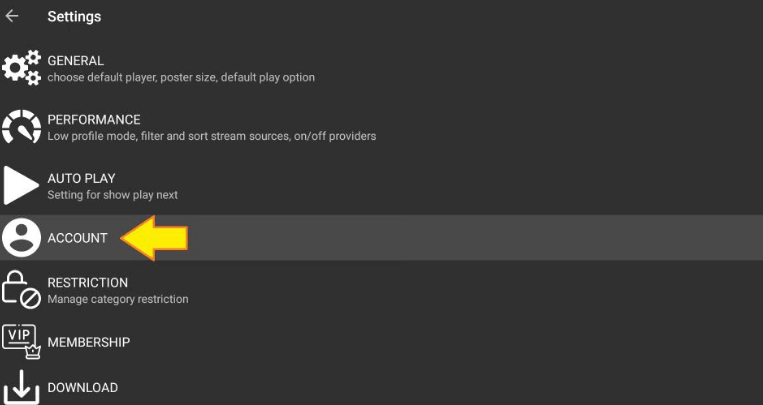Click the Account profile icon
763x405 pixels.
(21, 238)
